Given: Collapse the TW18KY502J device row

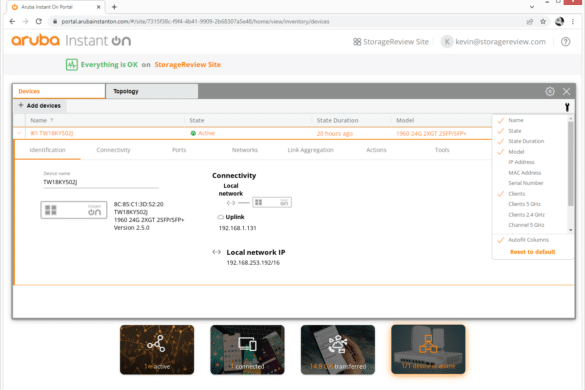Looking at the screenshot, I should point(19,133).
